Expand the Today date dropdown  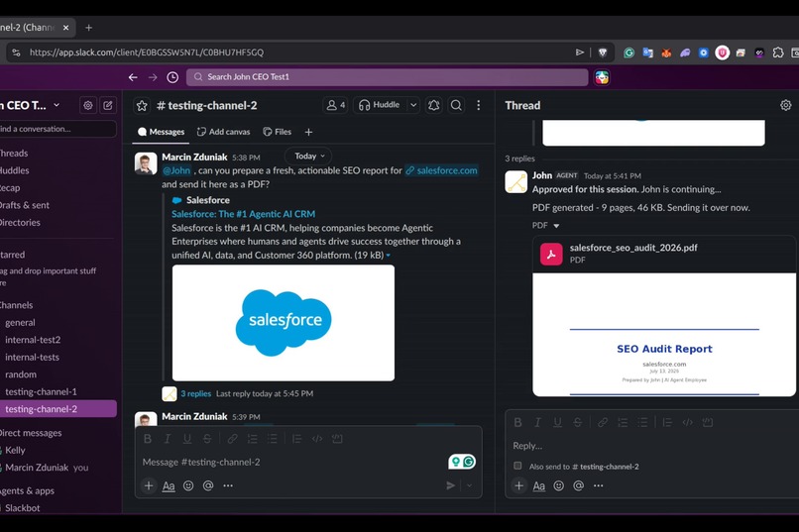pyautogui.click(x=309, y=157)
